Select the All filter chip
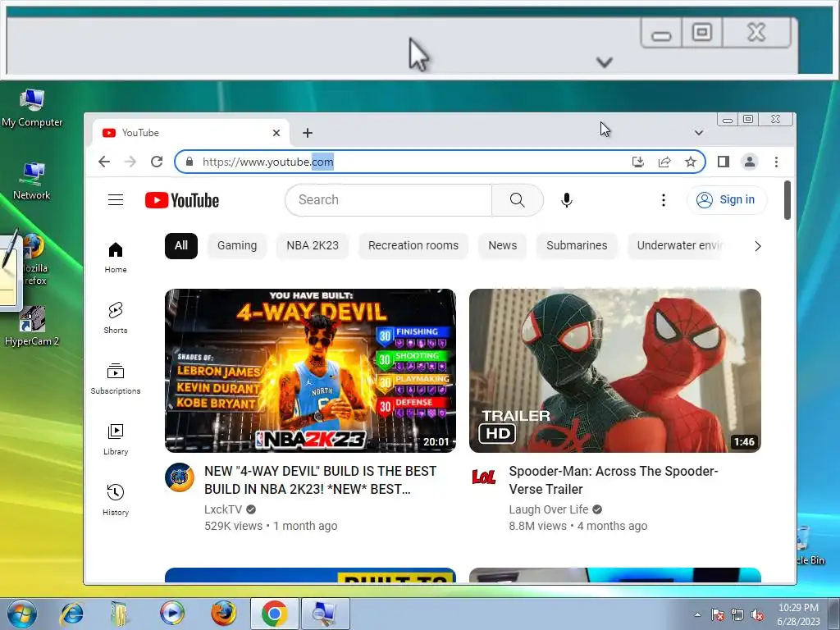 [x=181, y=246]
